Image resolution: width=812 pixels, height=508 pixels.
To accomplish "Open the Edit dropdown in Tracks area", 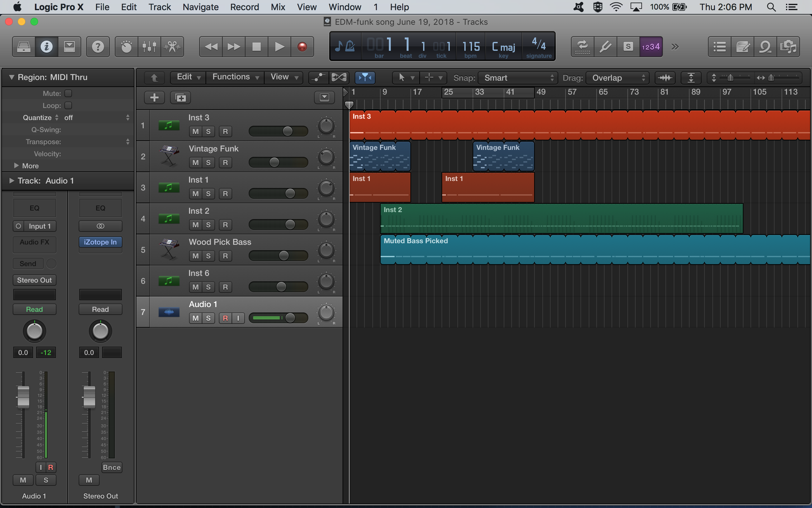I will [188, 77].
